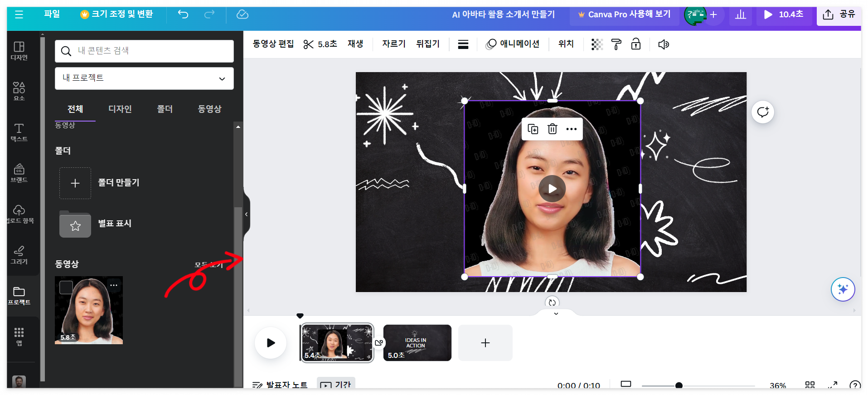Open 발표자 노트 presenter notes
The width and height of the screenshot is (868, 395).
coord(280,385)
